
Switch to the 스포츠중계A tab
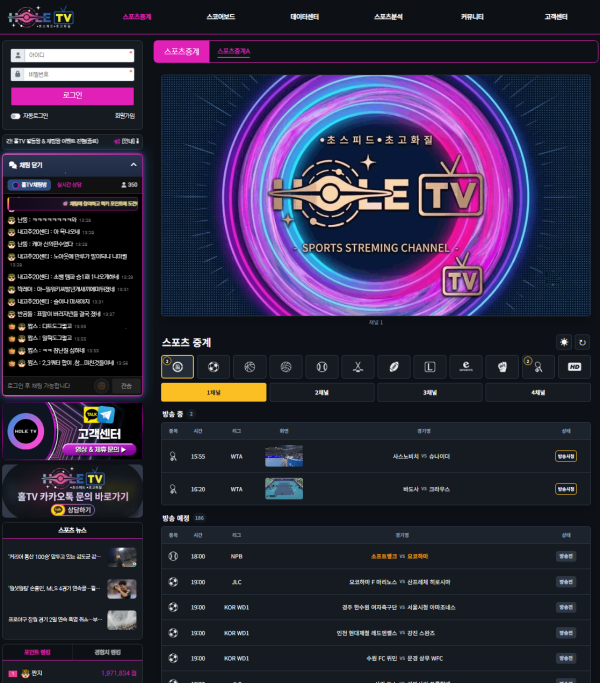pyautogui.click(x=234, y=51)
